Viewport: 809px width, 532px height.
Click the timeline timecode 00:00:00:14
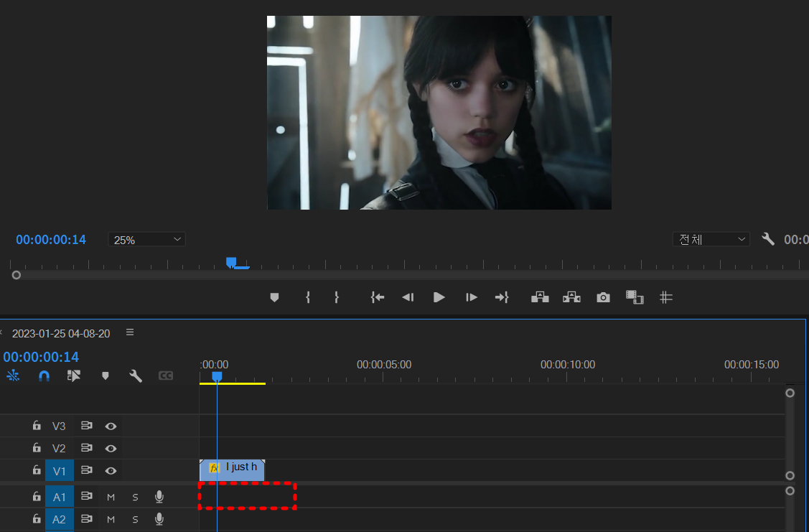(x=41, y=357)
